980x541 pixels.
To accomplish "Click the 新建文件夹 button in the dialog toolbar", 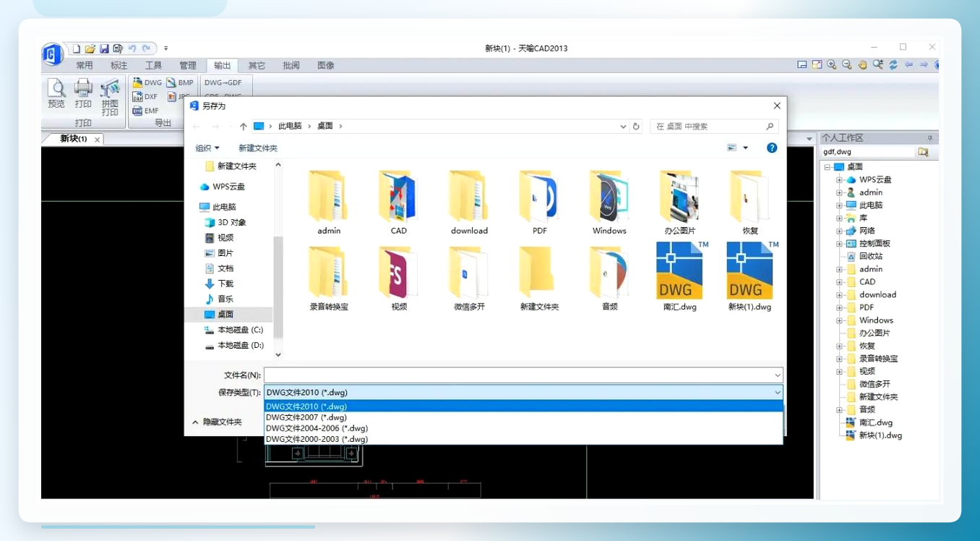I will coord(258,148).
